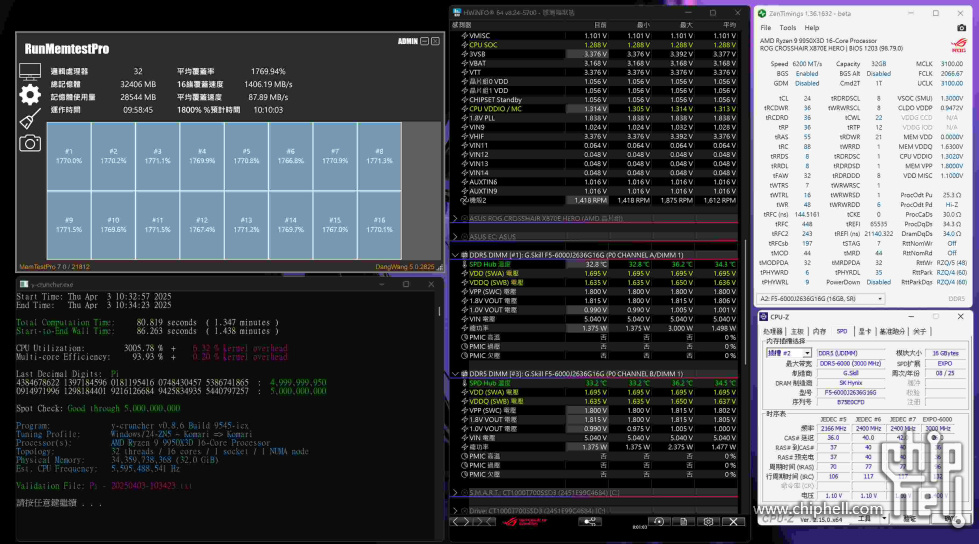
Task: Click CPU-Z 工具 button
Action: coord(864,519)
